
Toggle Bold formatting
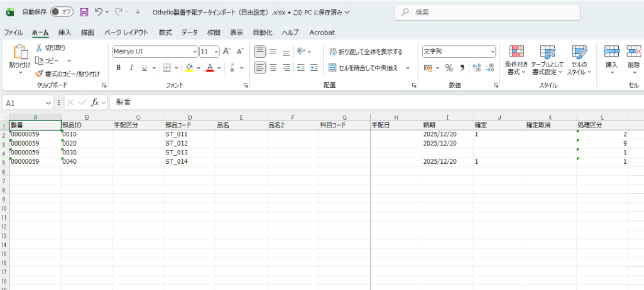[x=118, y=68]
